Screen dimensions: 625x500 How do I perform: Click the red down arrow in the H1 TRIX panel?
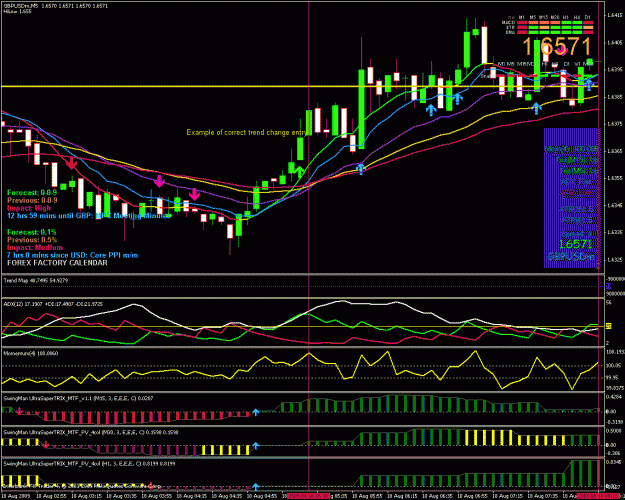tap(151, 485)
